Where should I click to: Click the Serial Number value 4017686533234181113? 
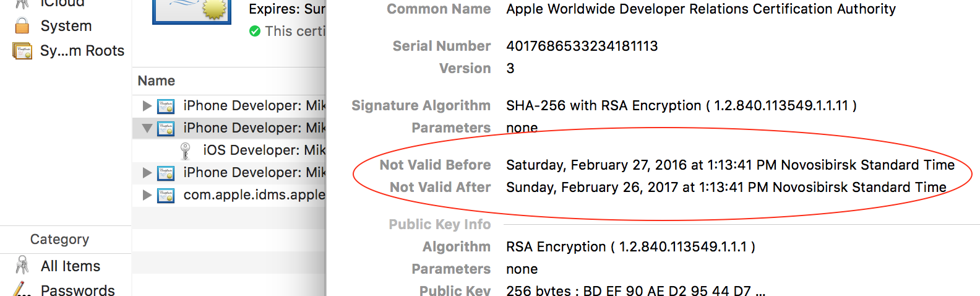pos(582,46)
